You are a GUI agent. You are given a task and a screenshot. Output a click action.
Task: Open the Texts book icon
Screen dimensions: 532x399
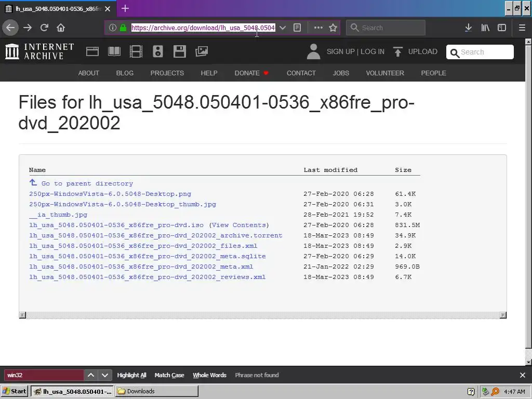(114, 51)
